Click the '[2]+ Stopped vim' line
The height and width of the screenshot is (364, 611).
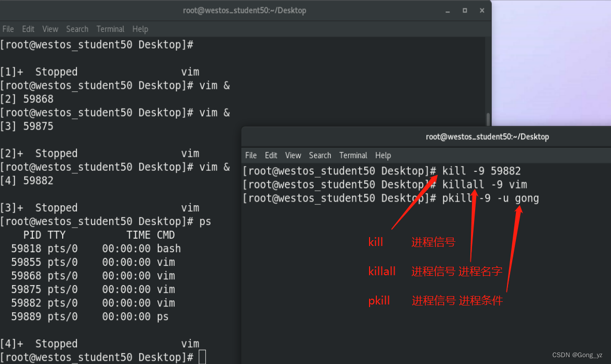pos(100,154)
